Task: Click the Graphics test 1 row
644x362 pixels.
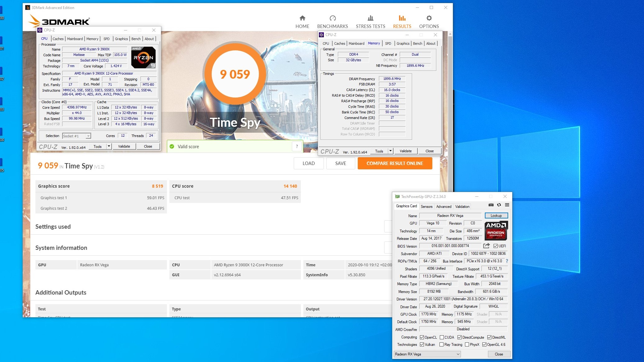Action: click(x=101, y=198)
